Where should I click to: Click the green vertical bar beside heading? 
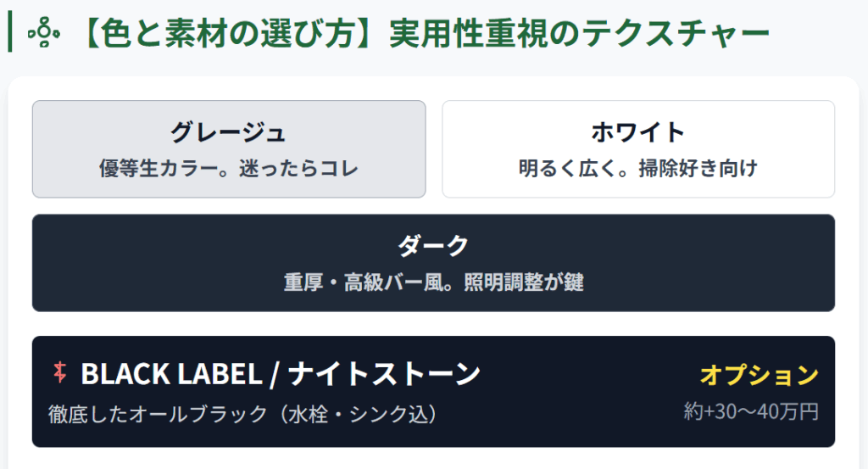pos(9,33)
